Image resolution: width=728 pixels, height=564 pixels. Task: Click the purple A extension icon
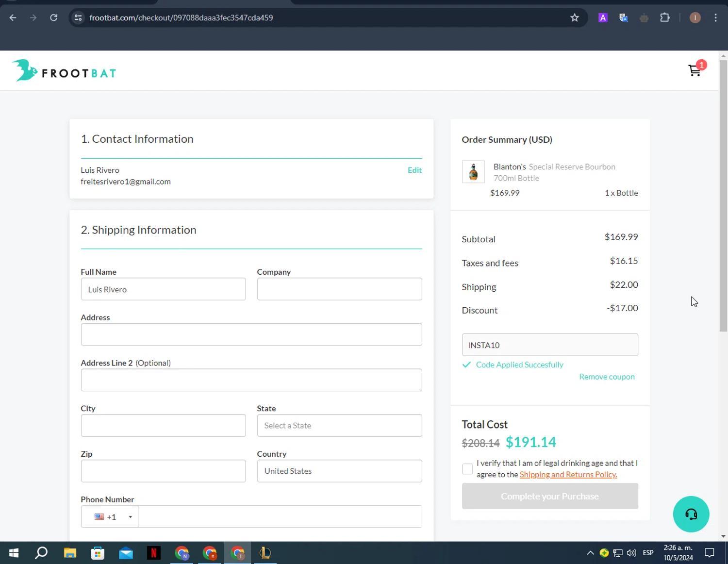603,17
